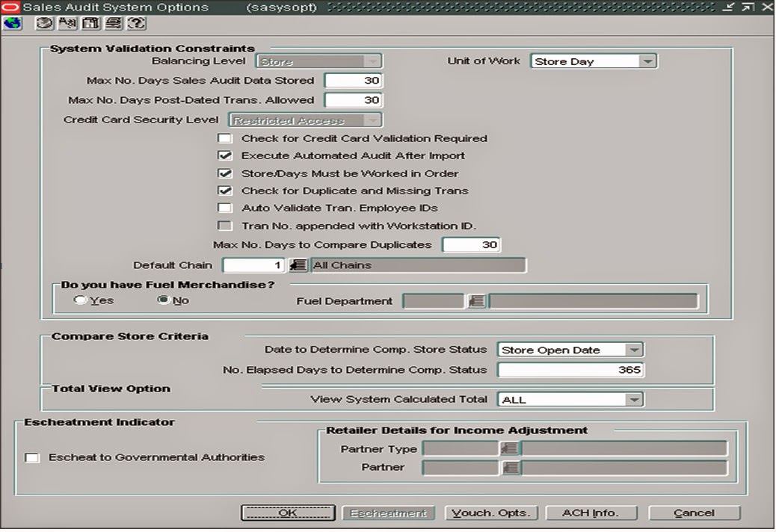Click the printer icon in the toolbar
The image size is (776, 532).
click(112, 23)
